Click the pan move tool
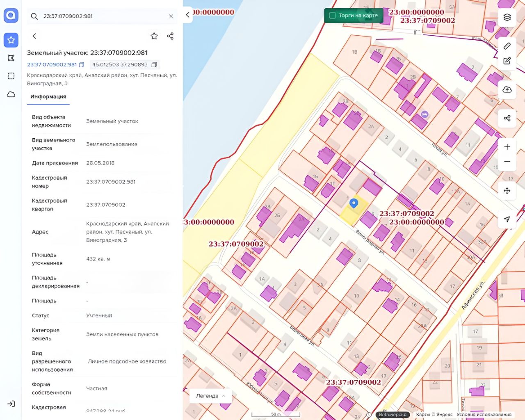 (507, 190)
